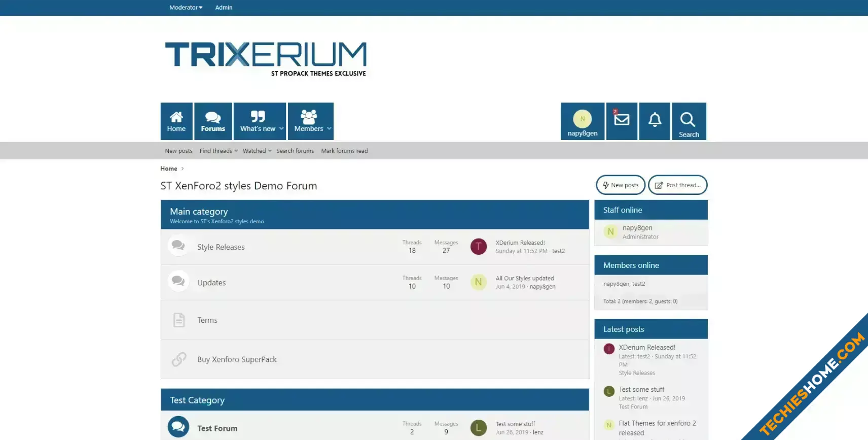Open the Terms page link

point(207,320)
